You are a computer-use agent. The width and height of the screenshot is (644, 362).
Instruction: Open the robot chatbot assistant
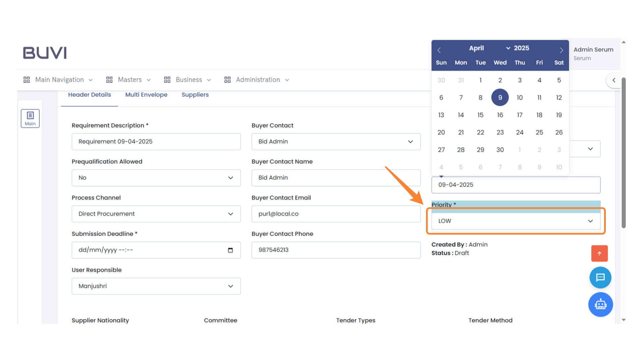[x=600, y=304]
